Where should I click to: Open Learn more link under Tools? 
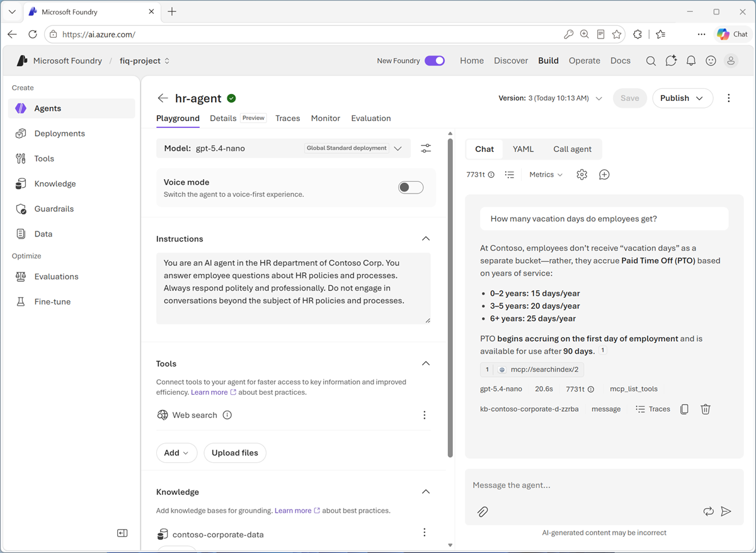coord(214,392)
